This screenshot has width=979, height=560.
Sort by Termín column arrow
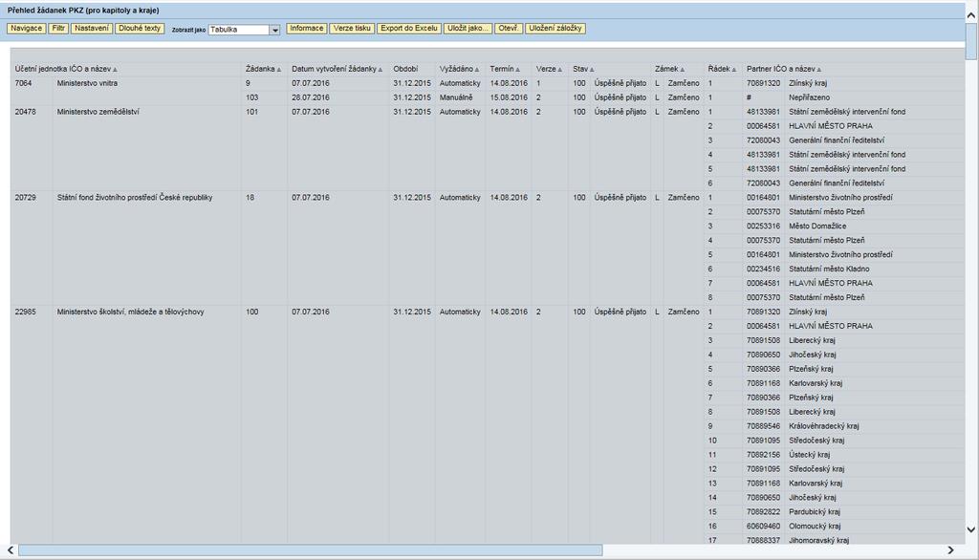pyautogui.click(x=518, y=70)
